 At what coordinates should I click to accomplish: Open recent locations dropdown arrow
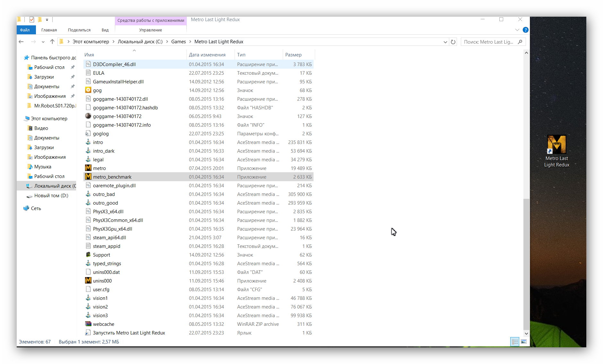pos(43,42)
